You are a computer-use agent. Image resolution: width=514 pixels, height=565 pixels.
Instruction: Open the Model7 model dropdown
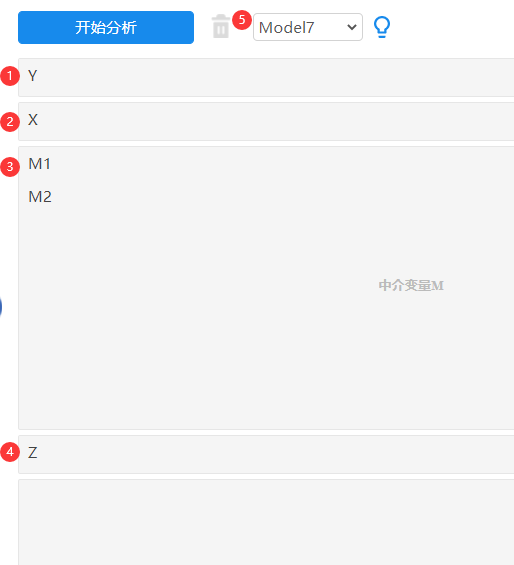tap(308, 27)
